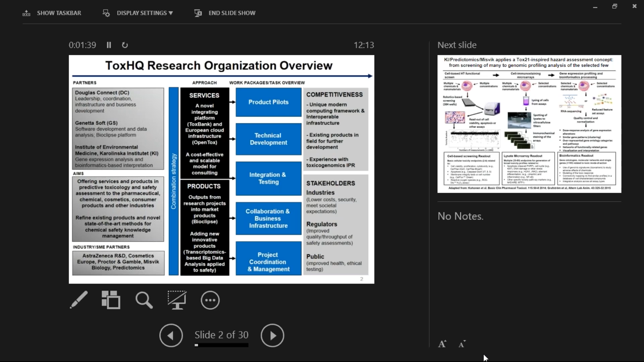Go to the previous slide
644x362 pixels.
tap(171, 335)
